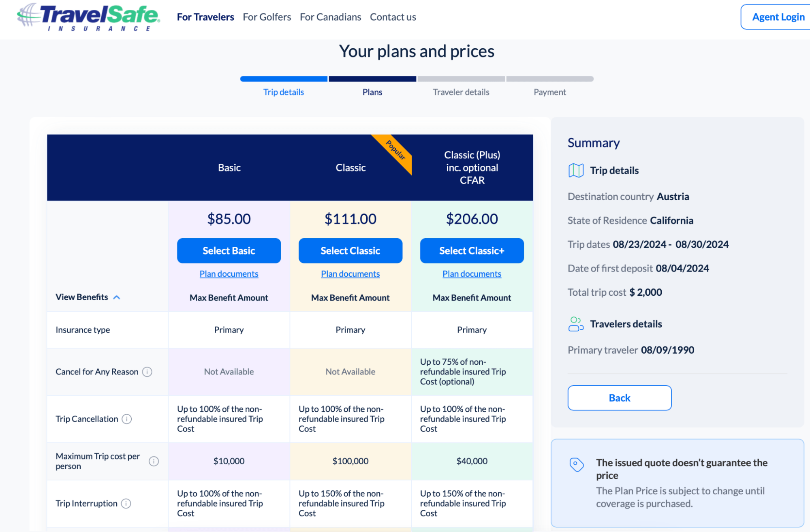
Task: Click the map icon beside Trip details summary
Action: [576, 171]
